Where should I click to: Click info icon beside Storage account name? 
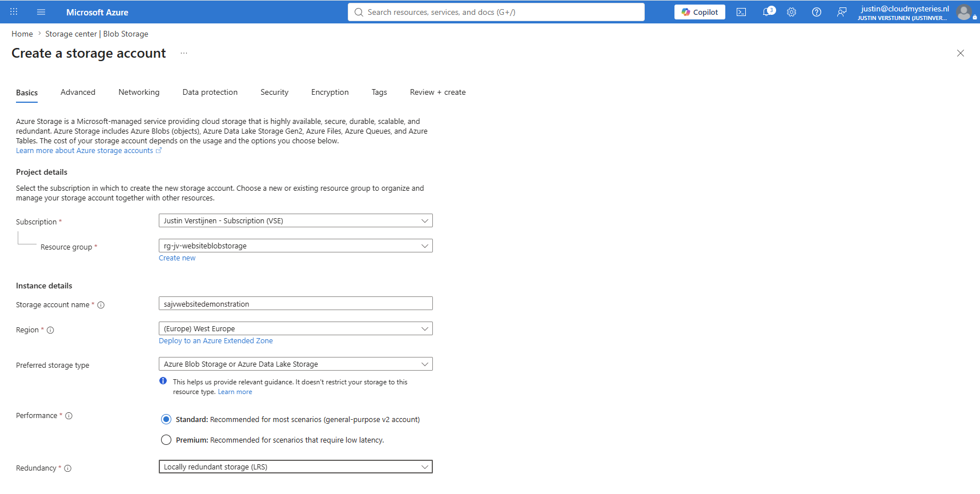(x=101, y=305)
